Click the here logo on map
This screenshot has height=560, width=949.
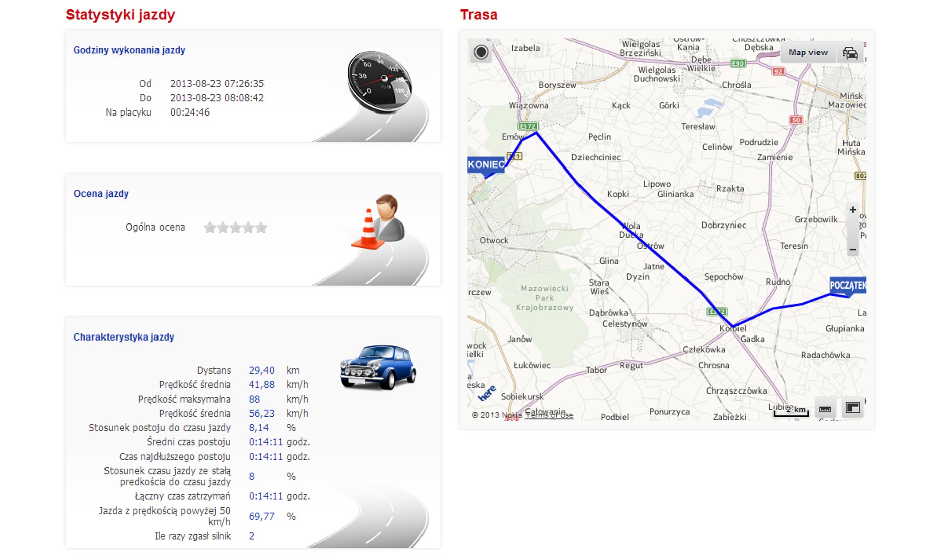point(487,394)
